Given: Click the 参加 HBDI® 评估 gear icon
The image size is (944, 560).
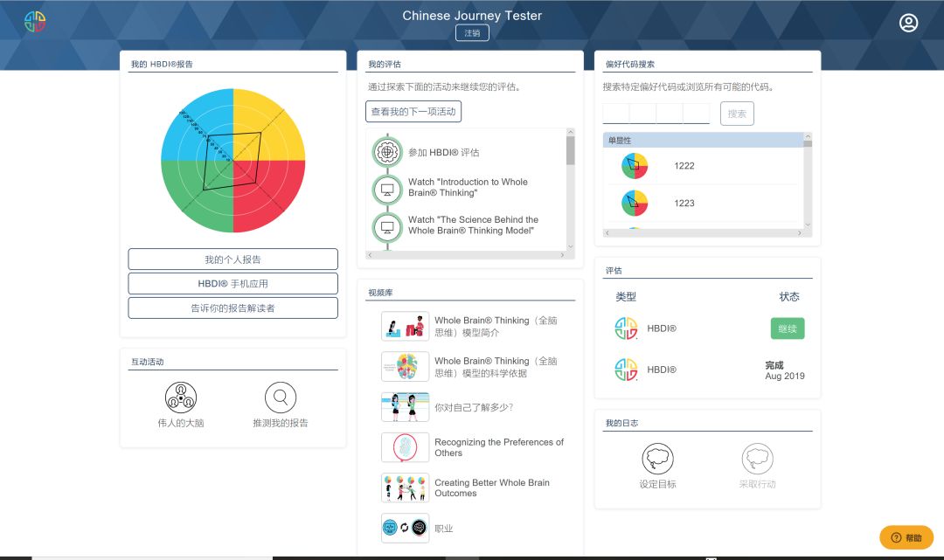Looking at the screenshot, I should (387, 152).
